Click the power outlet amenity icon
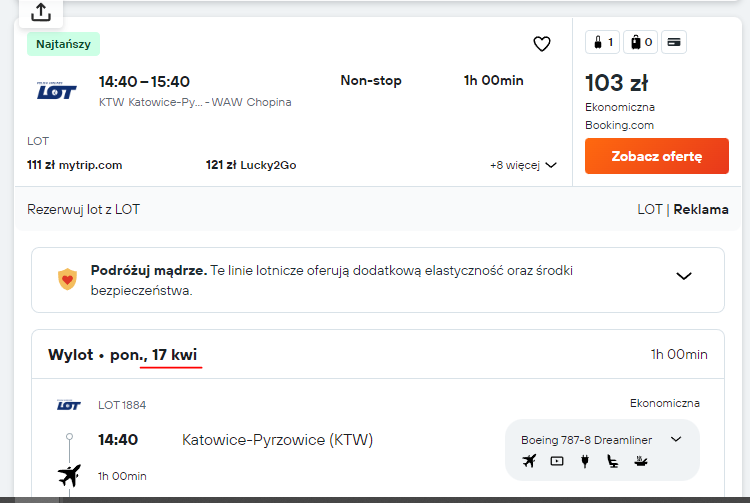Image resolution: width=750 pixels, height=503 pixels. 585,461
